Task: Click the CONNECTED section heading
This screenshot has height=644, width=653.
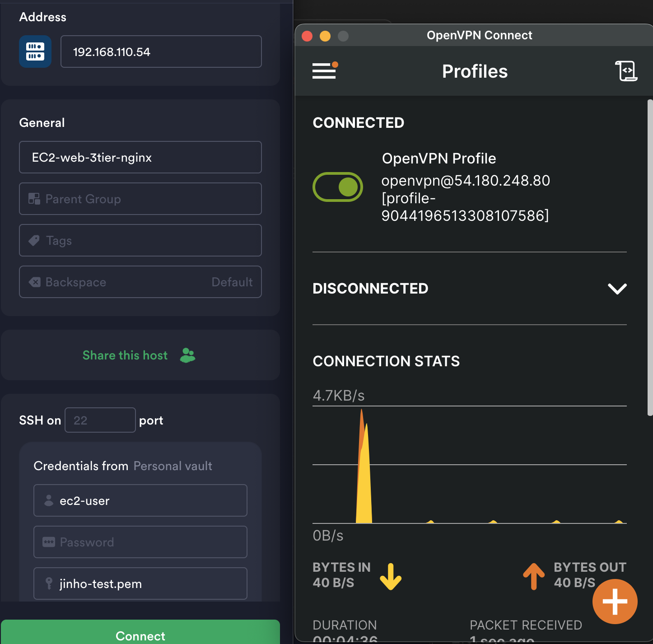Action: pyautogui.click(x=359, y=123)
